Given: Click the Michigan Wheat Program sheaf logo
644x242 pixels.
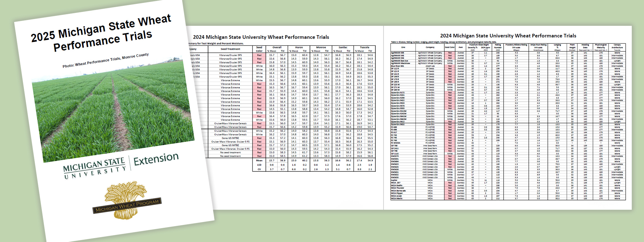Looking at the screenshot, I should click(127, 200).
